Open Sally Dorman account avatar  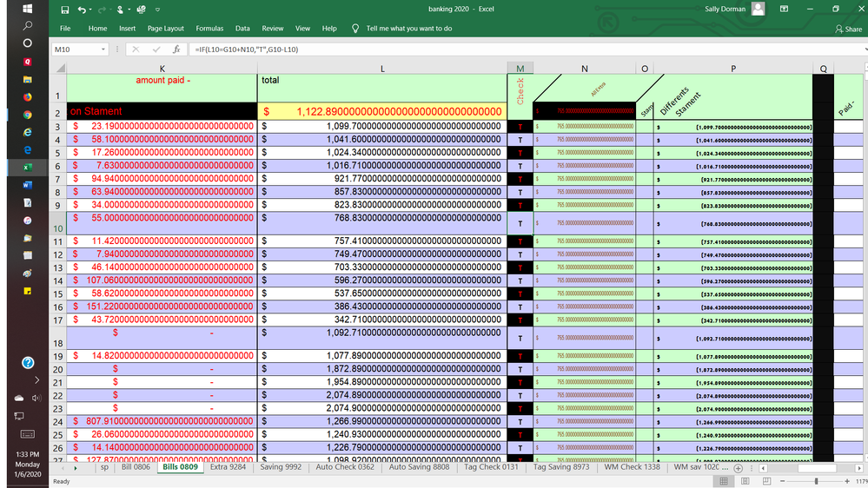click(x=758, y=9)
